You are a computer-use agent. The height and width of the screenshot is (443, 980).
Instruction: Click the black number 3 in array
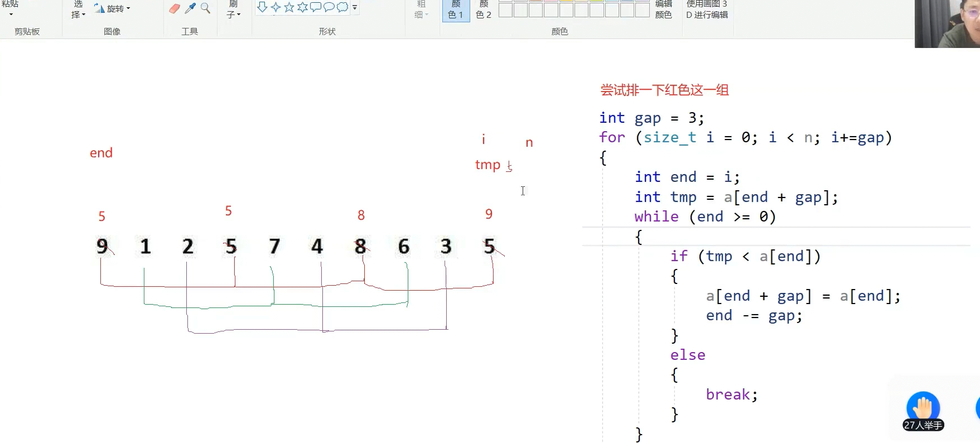[446, 246]
